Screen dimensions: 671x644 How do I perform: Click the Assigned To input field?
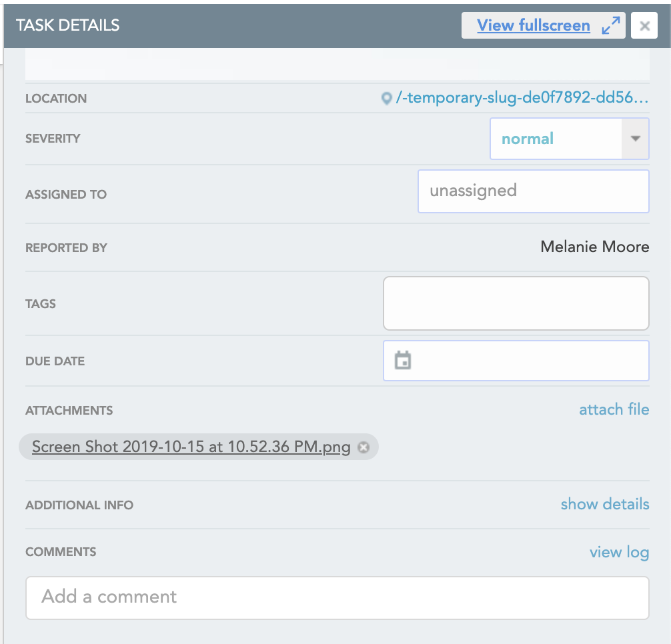click(x=533, y=191)
